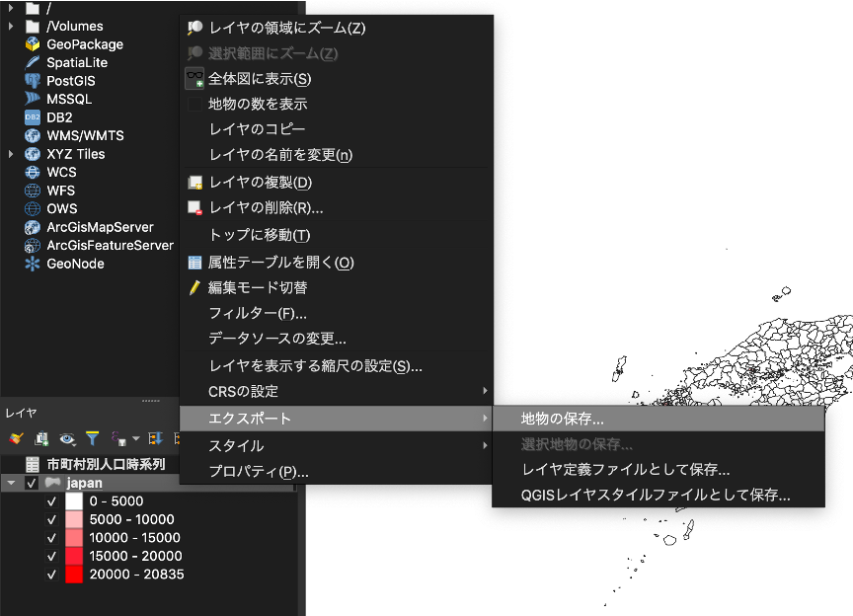This screenshot has height=616, width=853.
Task: Choose 地物の保存... from export submenu
Action: tap(659, 419)
